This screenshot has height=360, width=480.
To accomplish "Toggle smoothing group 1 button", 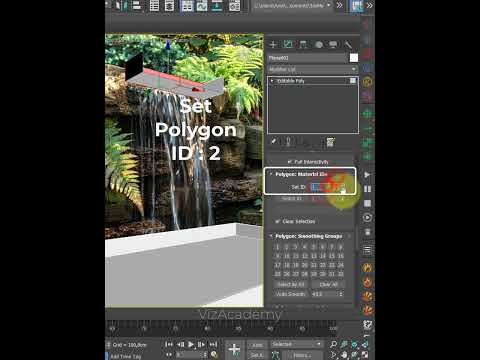I will coord(277,247).
